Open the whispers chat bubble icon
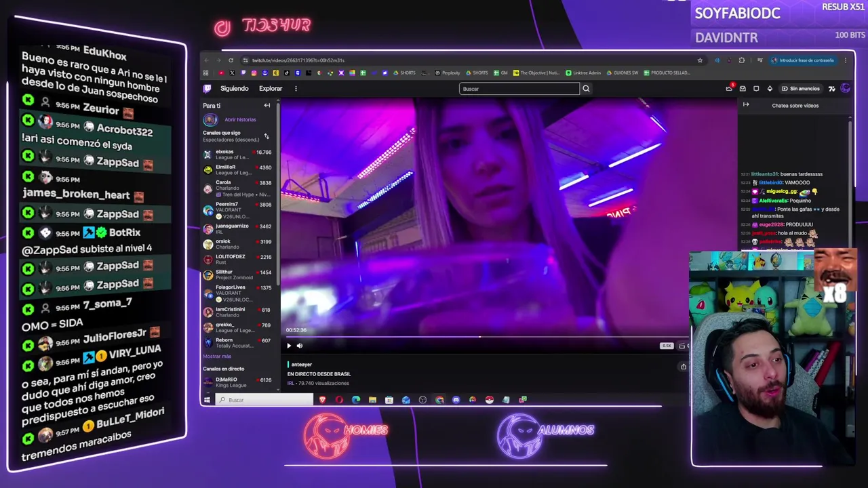 [756, 88]
